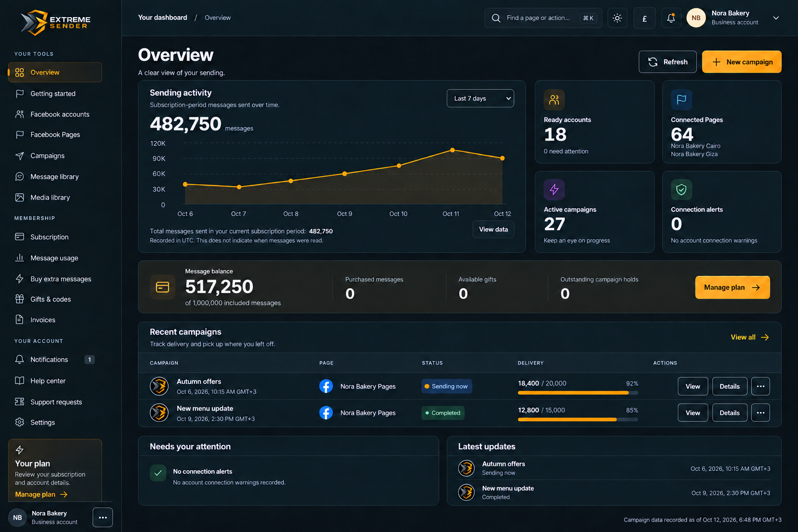Click the Ready accounts people icon
798x532 pixels.
click(554, 100)
